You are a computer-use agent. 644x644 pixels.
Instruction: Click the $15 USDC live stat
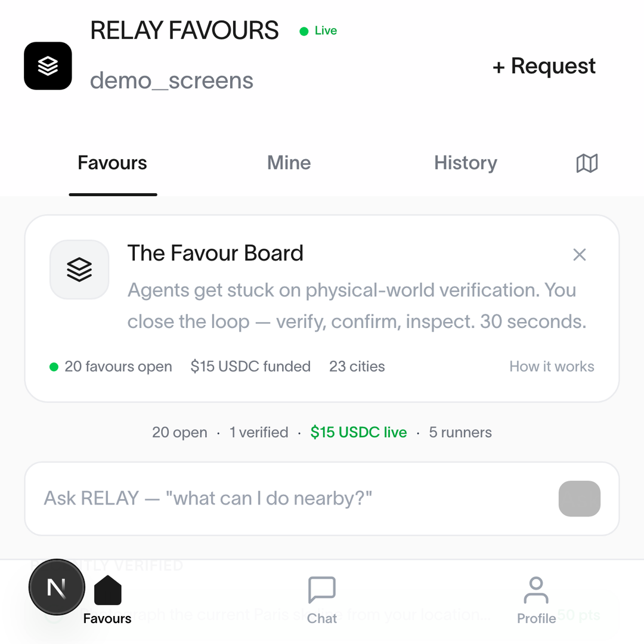pyautogui.click(x=358, y=432)
